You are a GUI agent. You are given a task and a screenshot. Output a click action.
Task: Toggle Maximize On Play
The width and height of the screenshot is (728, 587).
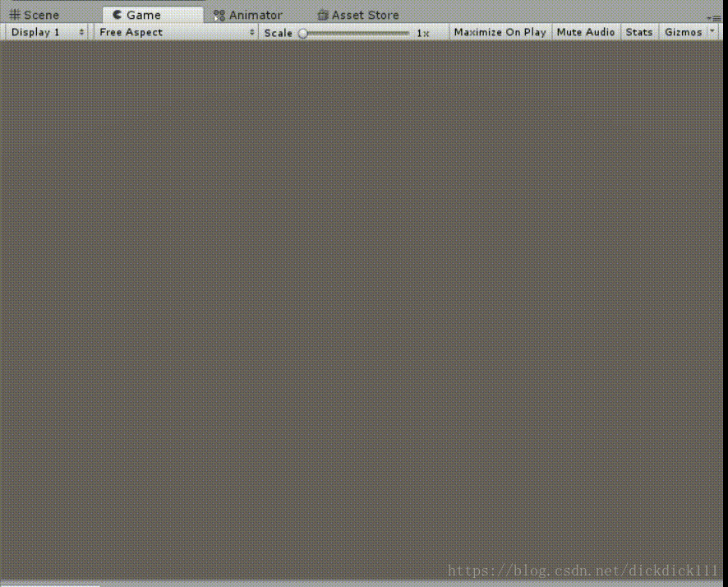tap(500, 32)
